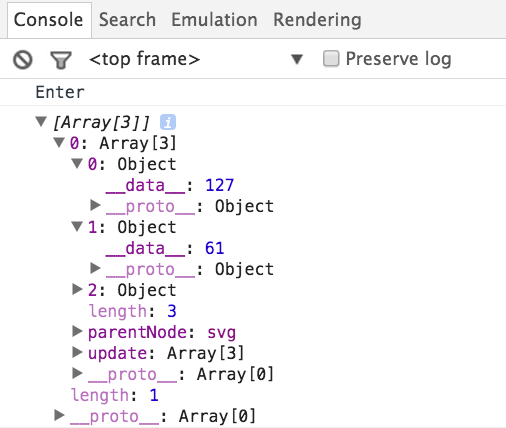This screenshot has height=428, width=506.
Task: Expand the update: Array[3] entry
Action: click(x=77, y=352)
